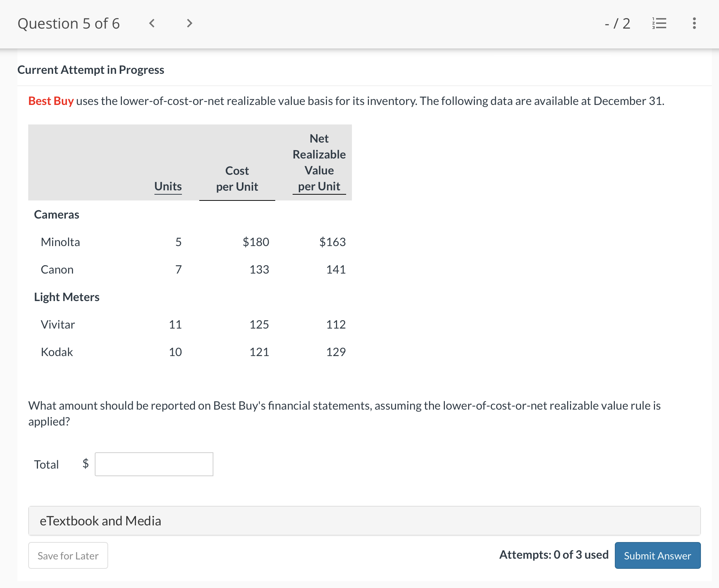Click the dollar sign beside Total field
This screenshot has width=719, height=588.
pos(85,464)
